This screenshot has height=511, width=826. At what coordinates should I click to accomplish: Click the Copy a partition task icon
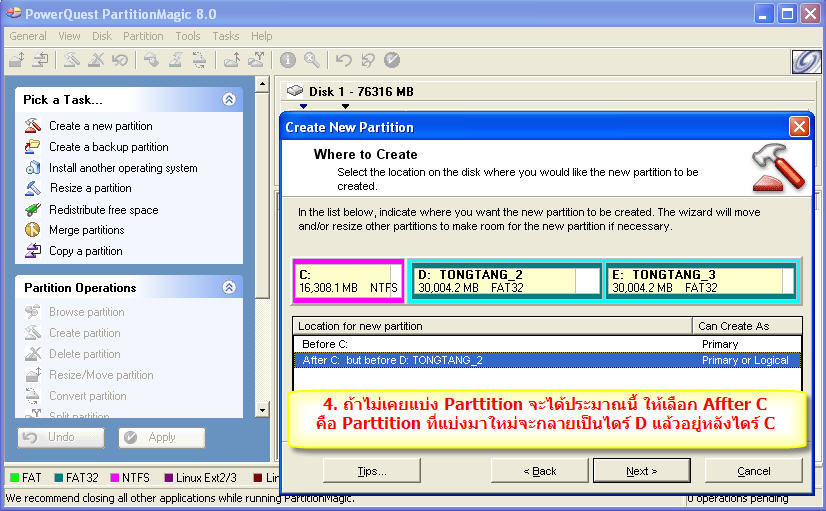[x=33, y=251]
